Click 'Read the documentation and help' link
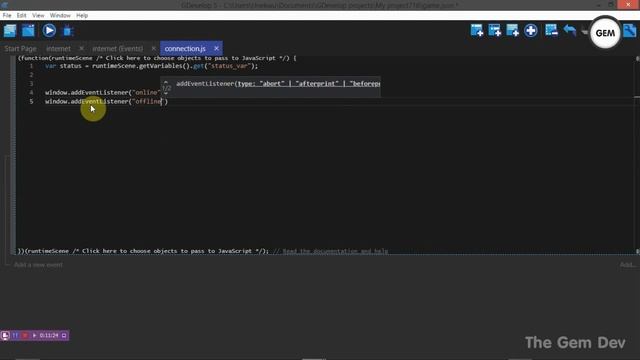 point(335,251)
